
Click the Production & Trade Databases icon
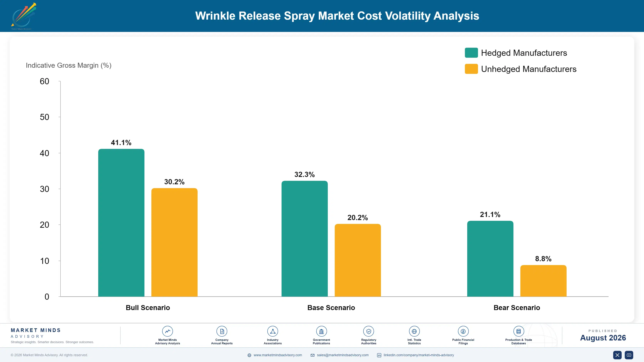[x=519, y=331]
